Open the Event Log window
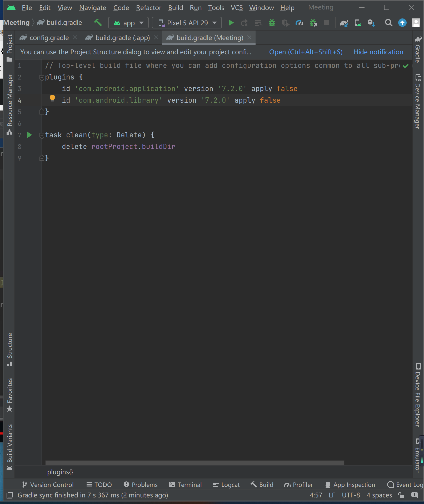 405,485
